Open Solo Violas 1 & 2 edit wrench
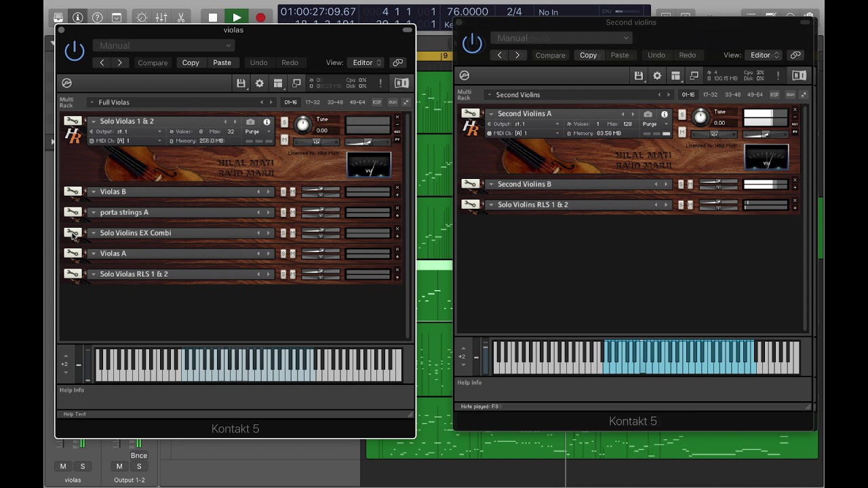Image resolution: width=868 pixels, height=488 pixels. click(x=73, y=121)
